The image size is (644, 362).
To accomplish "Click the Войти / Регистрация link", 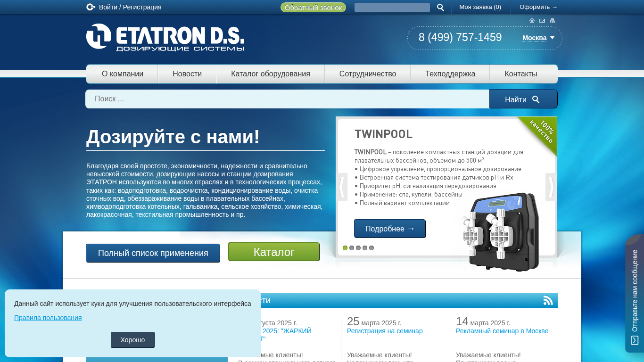I will coord(130,7).
